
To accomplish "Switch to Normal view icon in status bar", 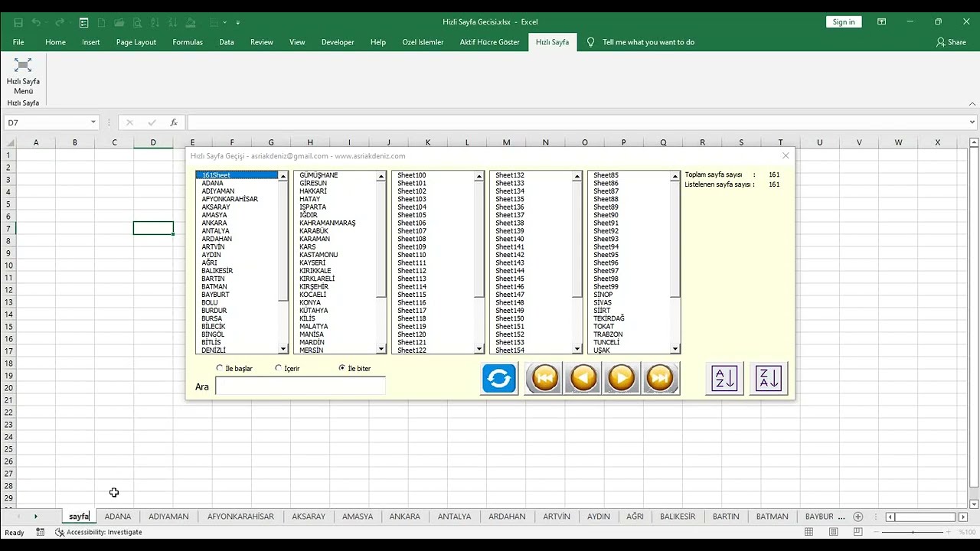I will click(809, 532).
